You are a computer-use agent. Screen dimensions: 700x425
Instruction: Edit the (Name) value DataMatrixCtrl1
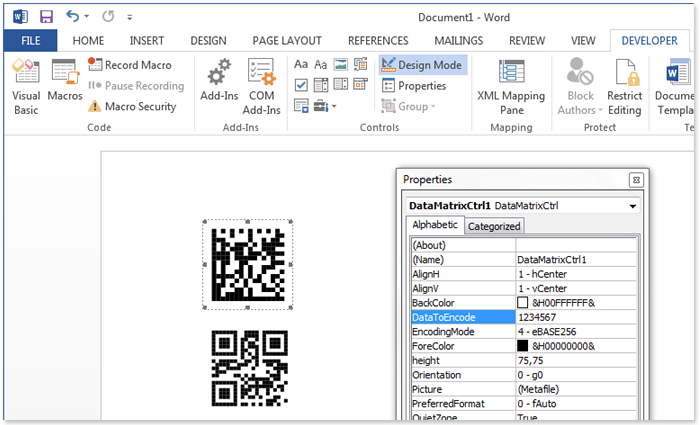coord(576,259)
